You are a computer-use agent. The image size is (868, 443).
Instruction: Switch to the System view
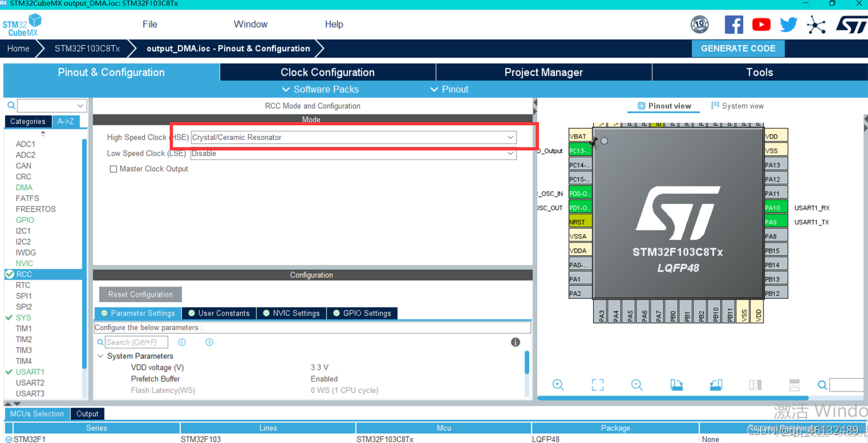coord(737,106)
